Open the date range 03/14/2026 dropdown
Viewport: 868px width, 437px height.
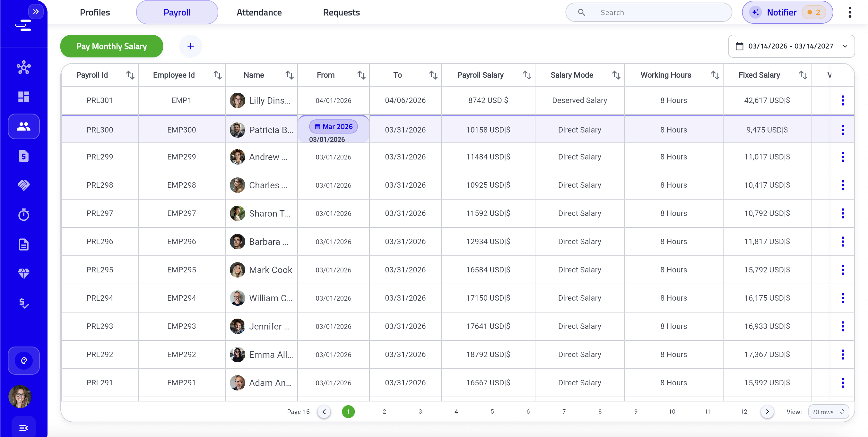791,46
